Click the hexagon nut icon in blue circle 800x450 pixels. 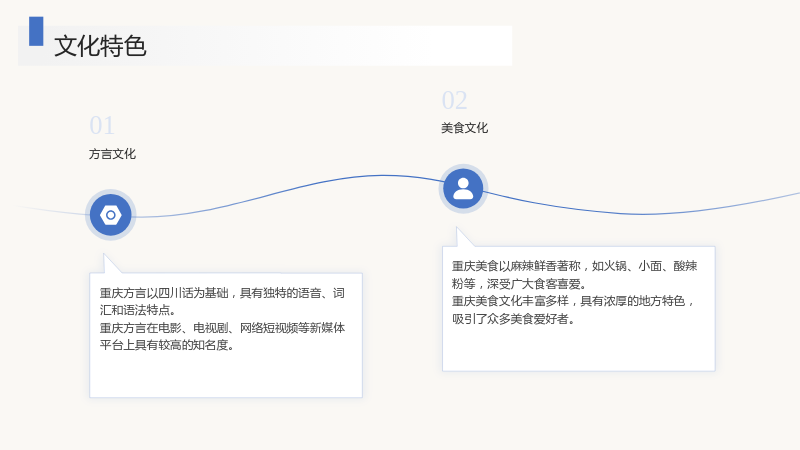[111, 215]
